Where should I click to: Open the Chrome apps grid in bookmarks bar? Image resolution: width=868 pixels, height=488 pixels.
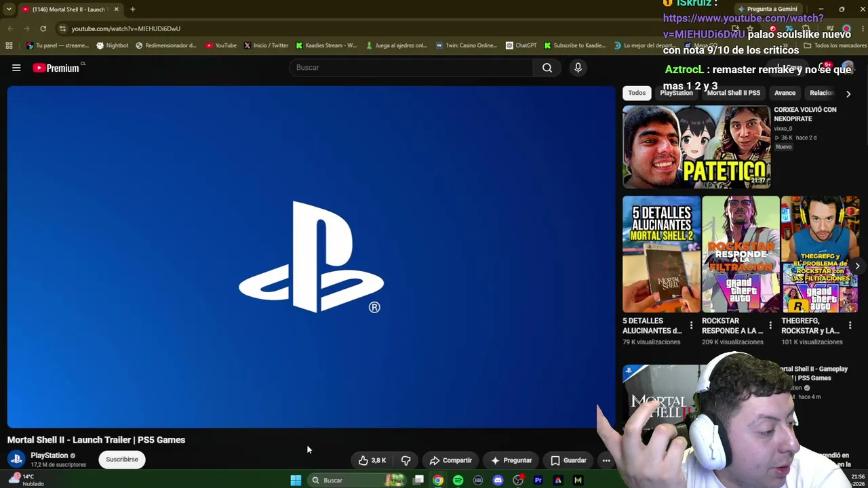pyautogui.click(x=9, y=45)
